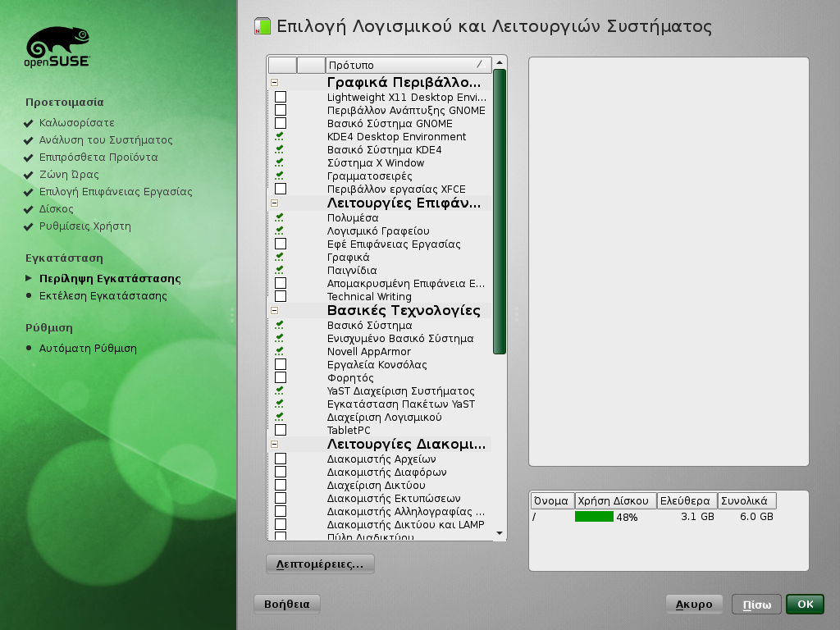Click install checkmark icon for Βασικό Σύστημα KDE4
Viewport: 840px width, 630px height.
(279, 149)
